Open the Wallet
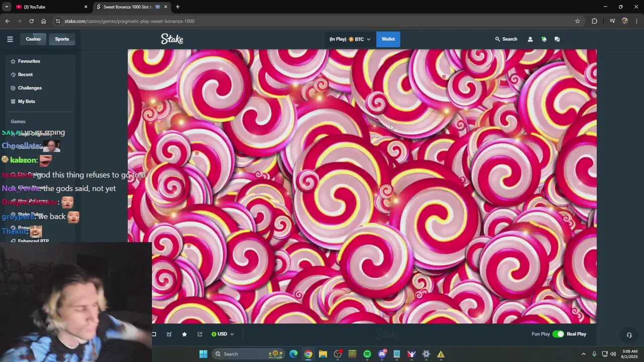Image resolution: width=644 pixels, height=362 pixels. coord(388,39)
